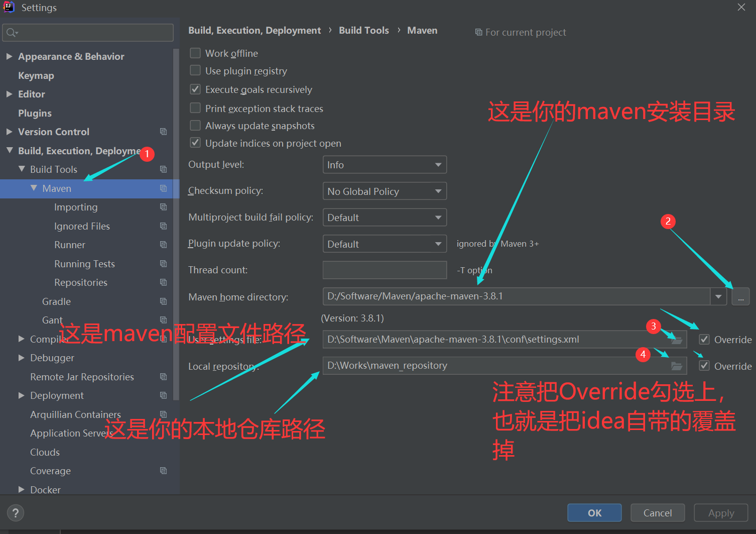Image resolution: width=756 pixels, height=534 pixels.
Task: Open the Plugin update policy dropdown
Action: click(x=385, y=244)
